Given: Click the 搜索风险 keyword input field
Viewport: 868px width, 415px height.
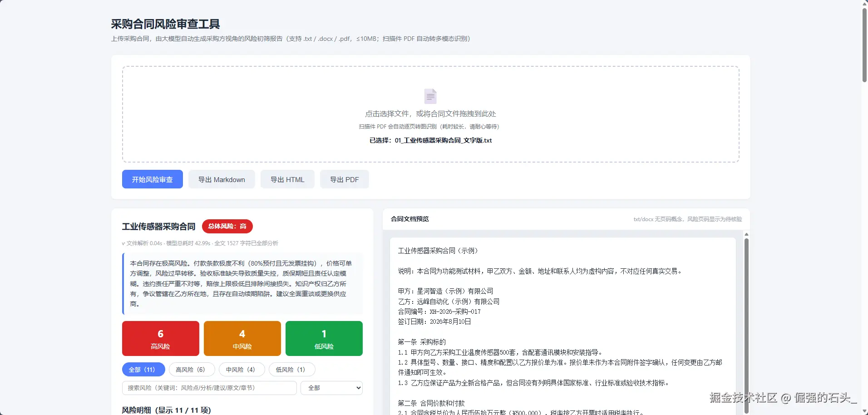Looking at the screenshot, I should [x=209, y=388].
